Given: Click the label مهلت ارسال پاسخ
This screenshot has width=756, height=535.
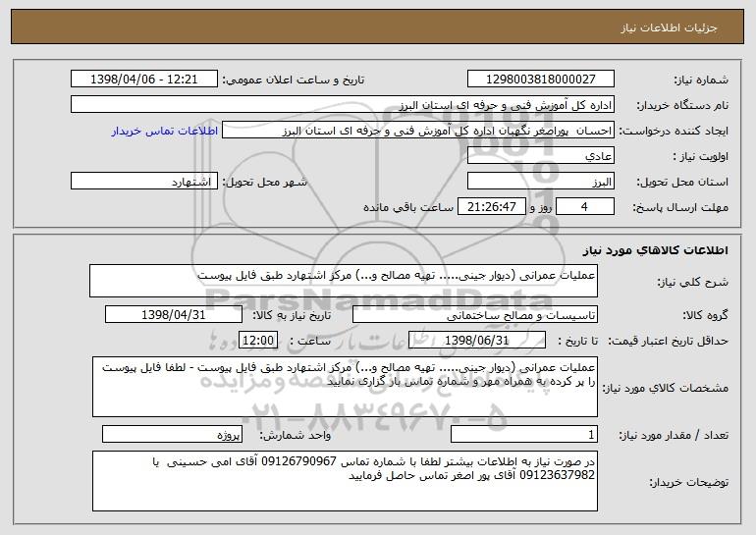Looking at the screenshot, I should 680,207.
